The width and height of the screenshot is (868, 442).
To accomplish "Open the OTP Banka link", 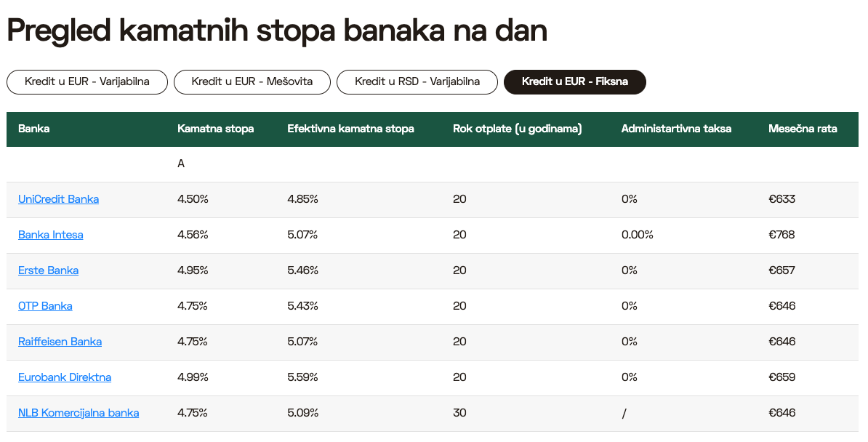I will coord(46,306).
